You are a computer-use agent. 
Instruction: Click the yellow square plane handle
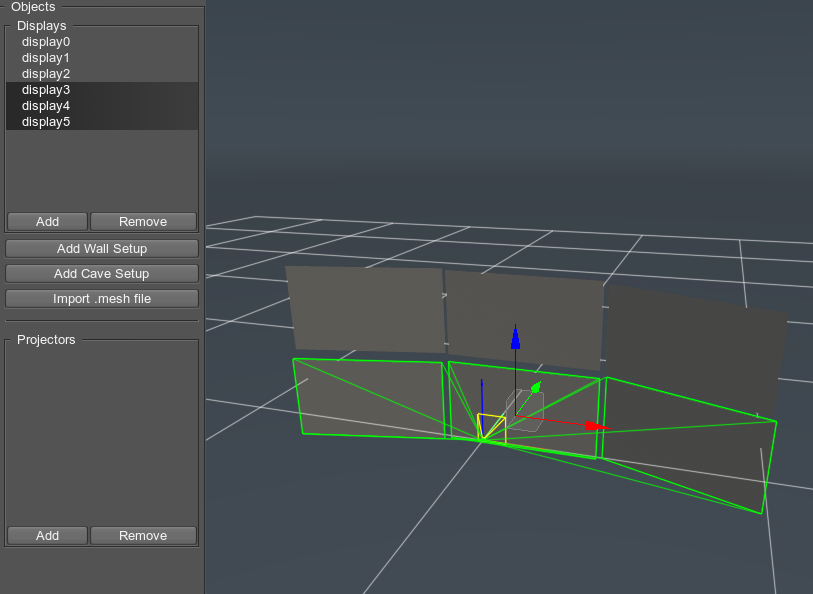(x=492, y=427)
